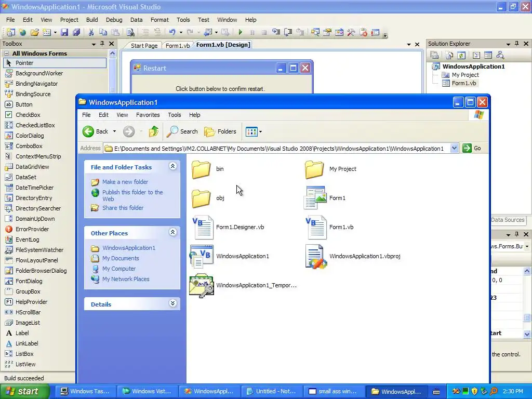Click the Cut scissors icon
532x399 pixels.
pyautogui.click(x=91, y=32)
